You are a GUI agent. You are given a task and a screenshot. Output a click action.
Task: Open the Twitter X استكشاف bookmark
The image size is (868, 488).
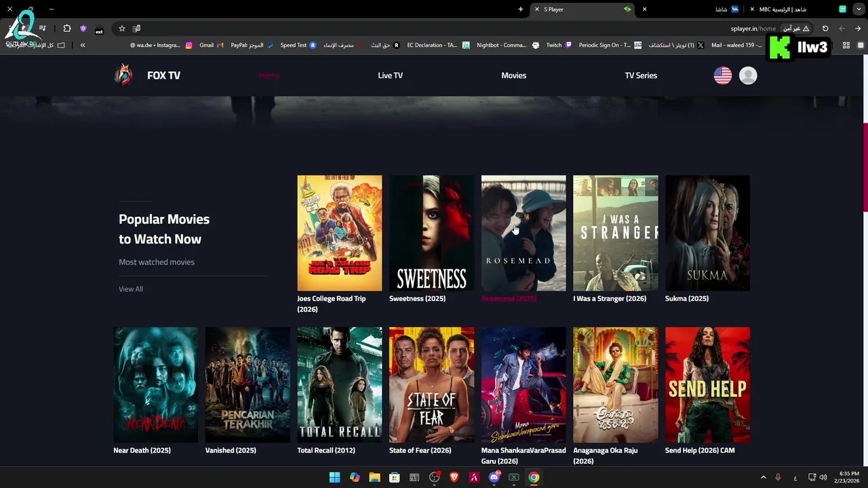[676, 45]
